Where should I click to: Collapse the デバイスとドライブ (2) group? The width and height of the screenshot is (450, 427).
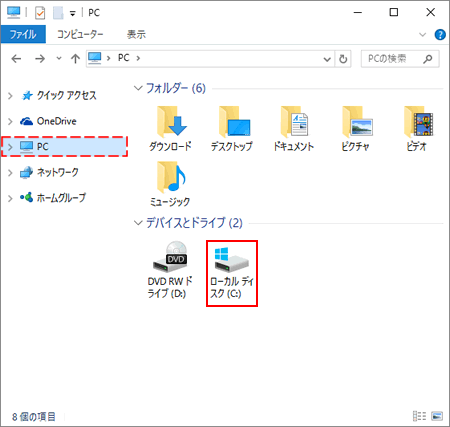[138, 223]
